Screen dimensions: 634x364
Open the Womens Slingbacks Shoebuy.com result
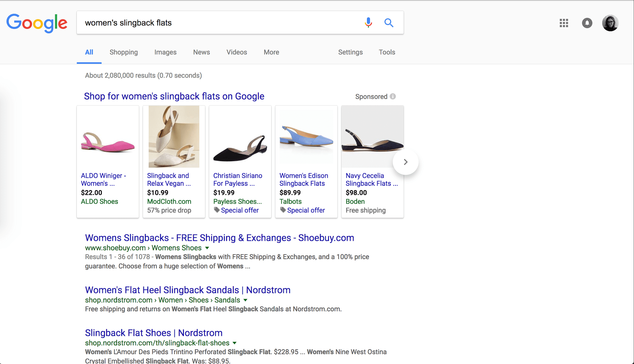pyautogui.click(x=220, y=238)
